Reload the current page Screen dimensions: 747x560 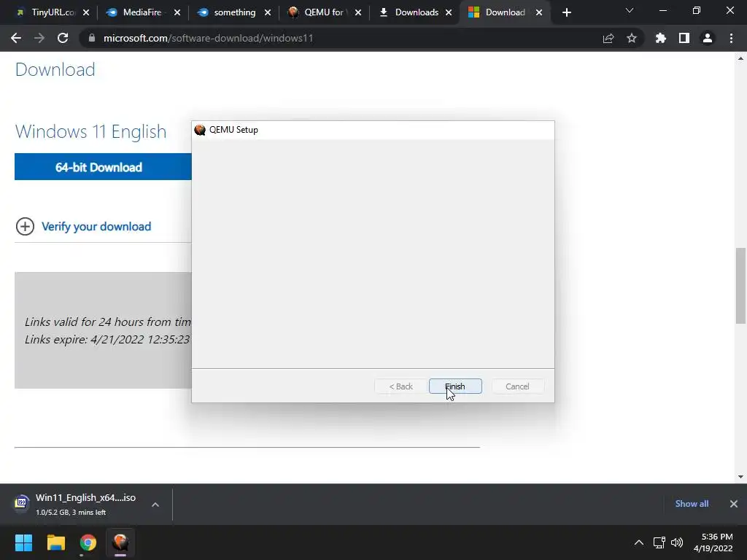click(63, 38)
